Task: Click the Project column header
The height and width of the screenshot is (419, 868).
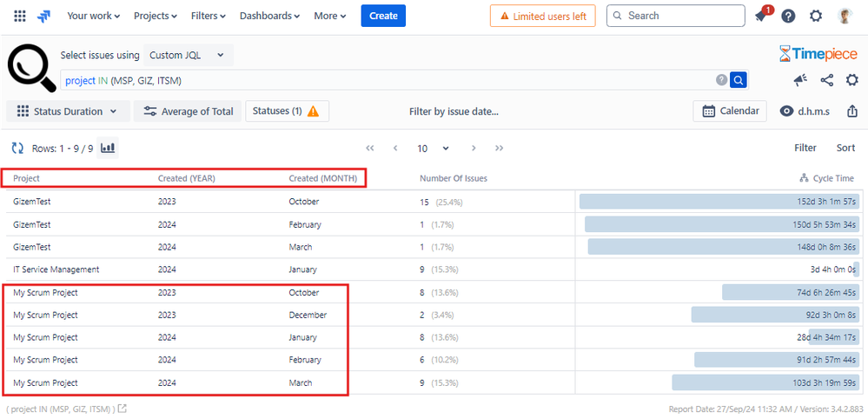Action: pos(27,178)
